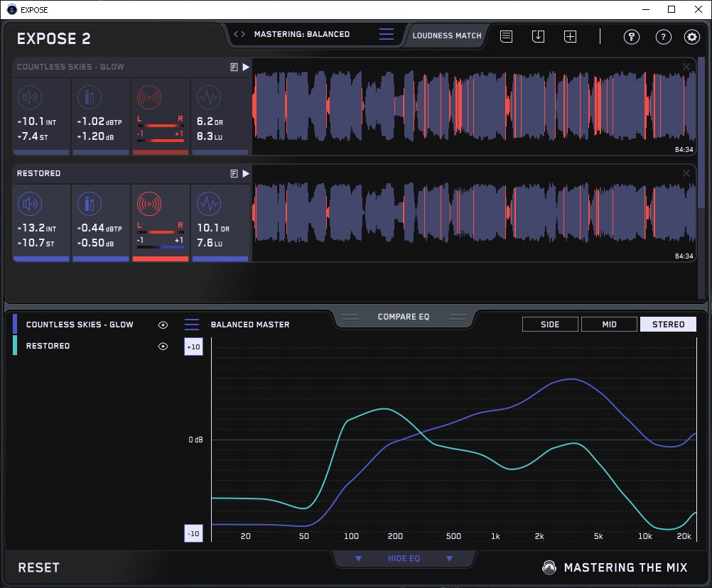Click the help question mark icon
The height and width of the screenshot is (588, 712).
663,37
